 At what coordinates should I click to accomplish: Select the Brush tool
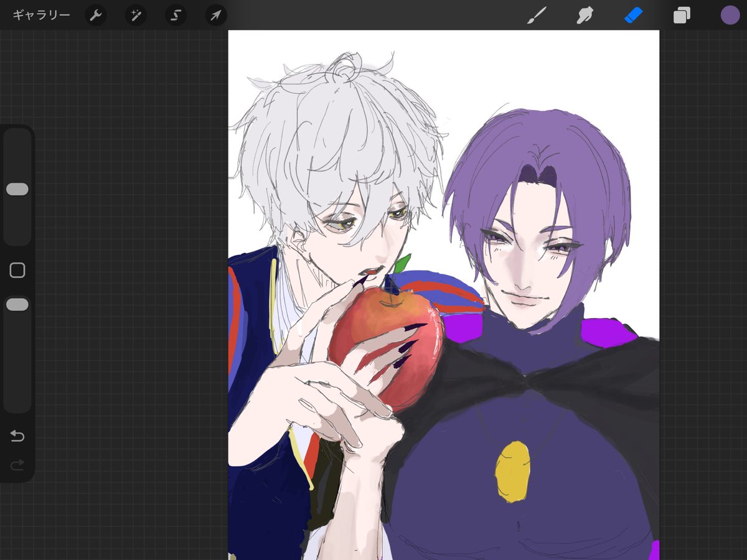click(536, 15)
